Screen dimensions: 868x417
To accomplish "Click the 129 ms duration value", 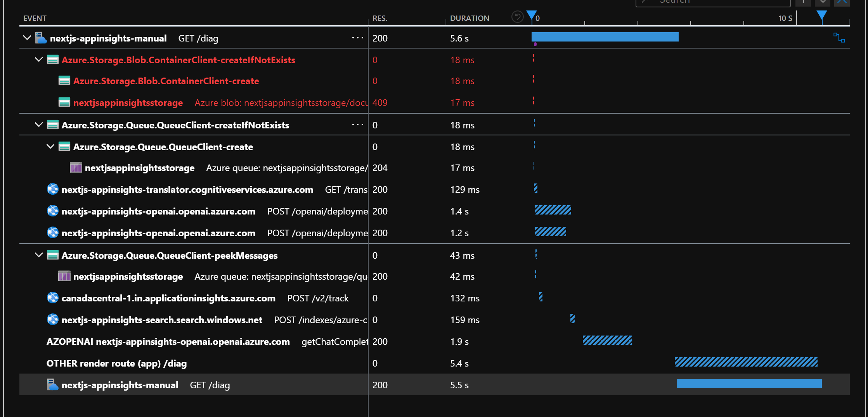I will [465, 190].
